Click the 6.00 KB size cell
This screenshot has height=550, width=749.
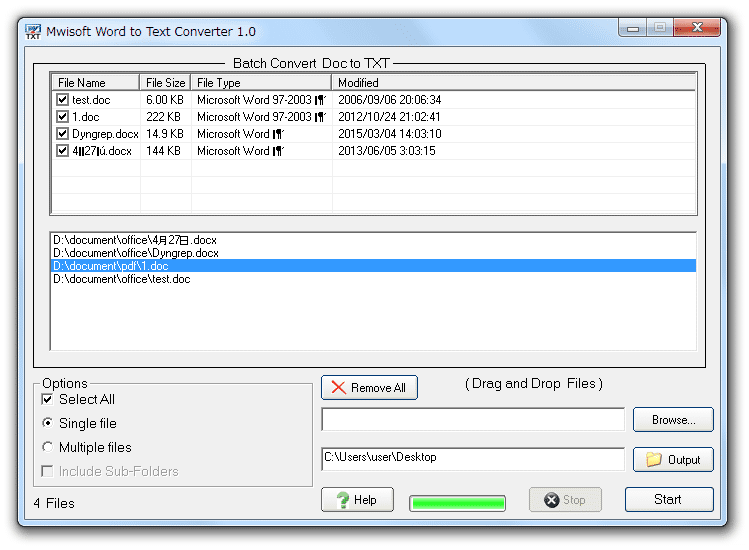(x=165, y=100)
